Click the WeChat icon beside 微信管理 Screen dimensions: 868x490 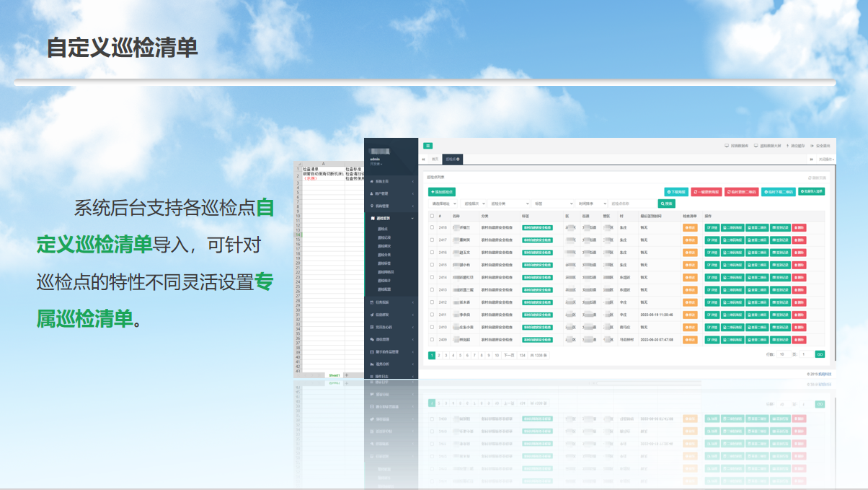pyautogui.click(x=371, y=339)
